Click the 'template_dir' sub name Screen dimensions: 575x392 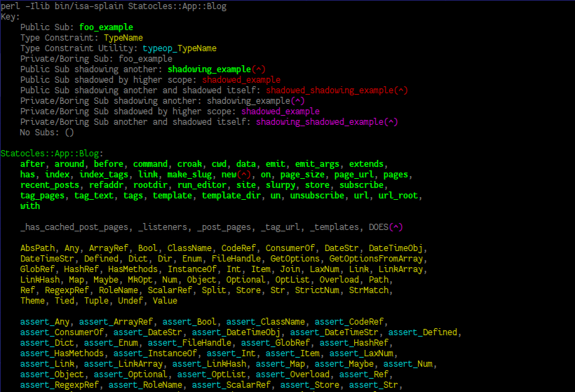coord(231,196)
